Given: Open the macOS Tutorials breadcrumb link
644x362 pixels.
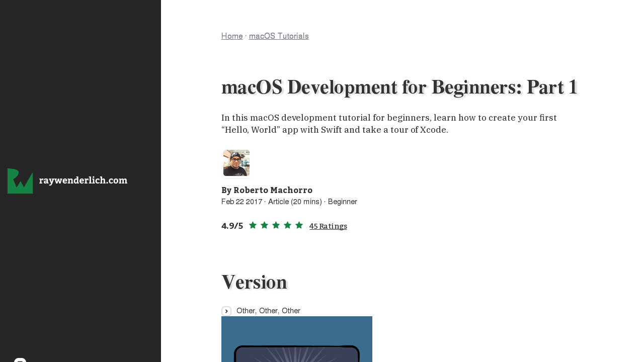Looking at the screenshot, I should click(279, 36).
